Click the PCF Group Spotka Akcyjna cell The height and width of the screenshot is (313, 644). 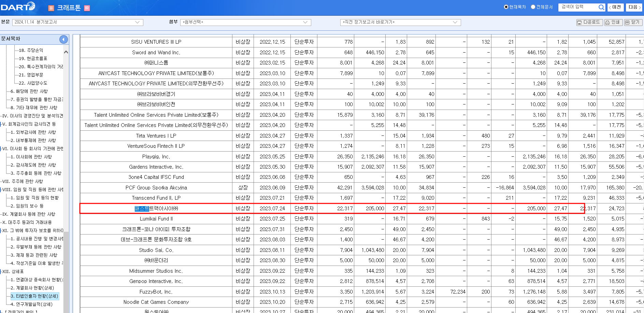click(x=156, y=188)
